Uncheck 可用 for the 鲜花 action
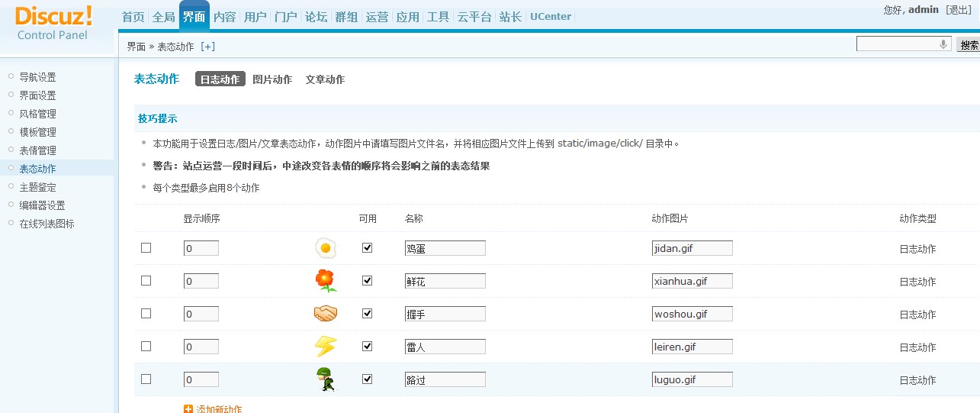This screenshot has width=980, height=413. [x=368, y=281]
